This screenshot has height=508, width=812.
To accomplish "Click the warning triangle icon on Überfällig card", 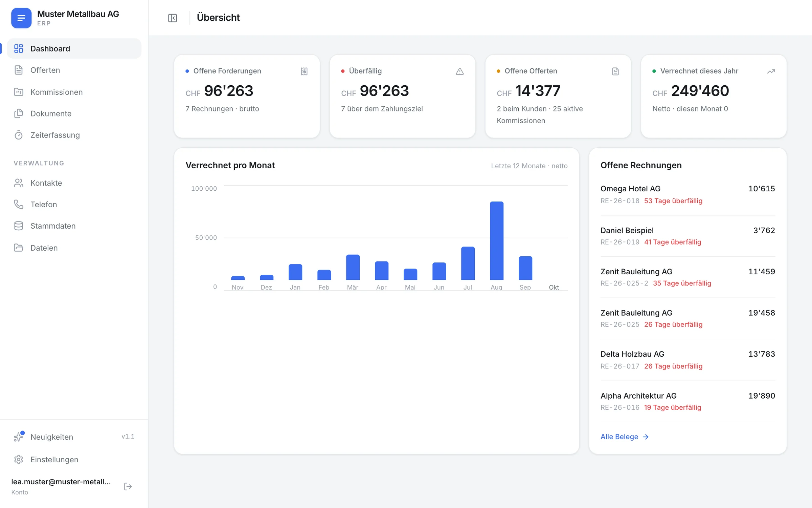I will coord(460,71).
